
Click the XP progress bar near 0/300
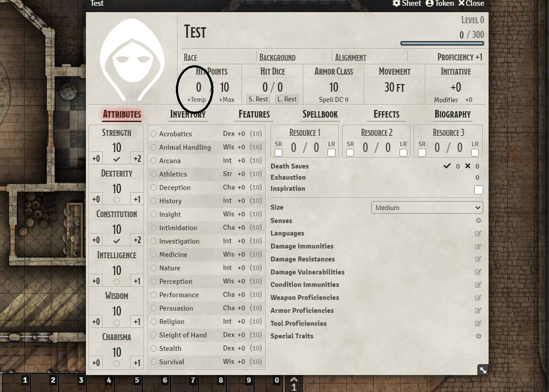(x=442, y=43)
